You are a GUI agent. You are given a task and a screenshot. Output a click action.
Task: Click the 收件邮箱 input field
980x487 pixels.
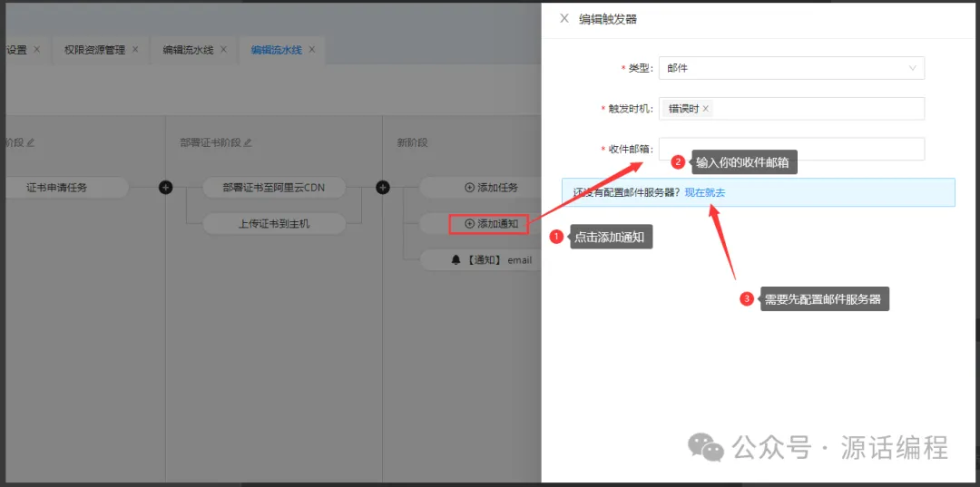pyautogui.click(x=790, y=150)
